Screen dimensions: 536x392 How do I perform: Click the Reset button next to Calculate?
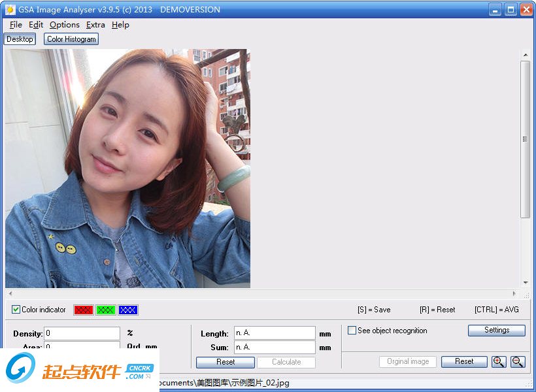coord(225,362)
